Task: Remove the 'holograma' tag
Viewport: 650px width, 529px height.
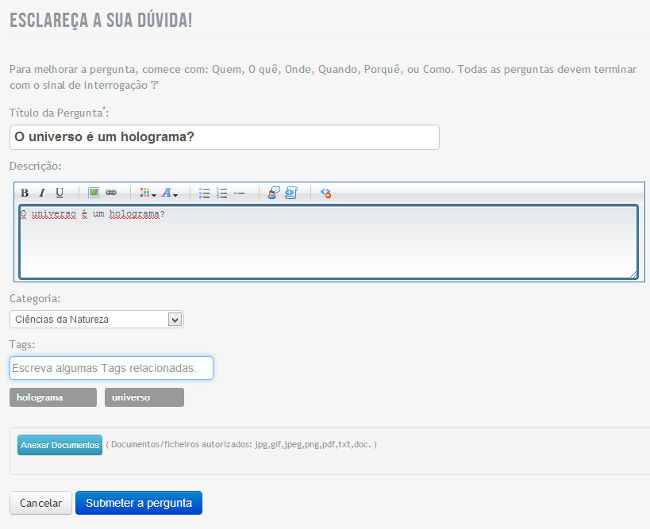Action: pos(54,398)
